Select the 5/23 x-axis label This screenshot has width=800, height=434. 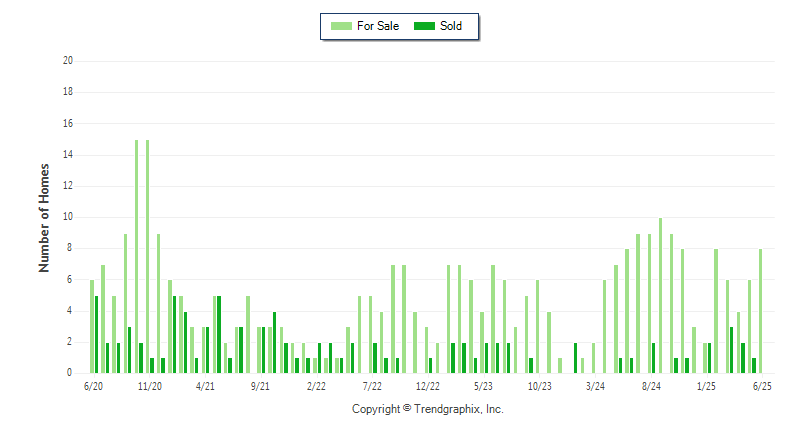(x=483, y=387)
